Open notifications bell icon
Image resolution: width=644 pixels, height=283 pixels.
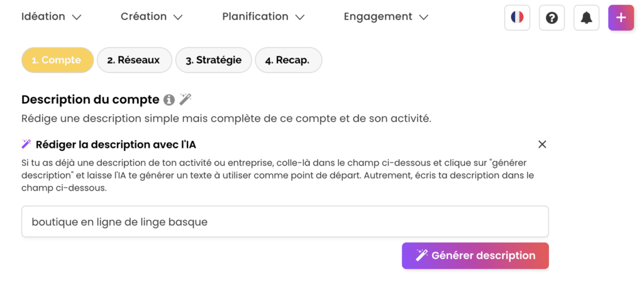click(586, 18)
